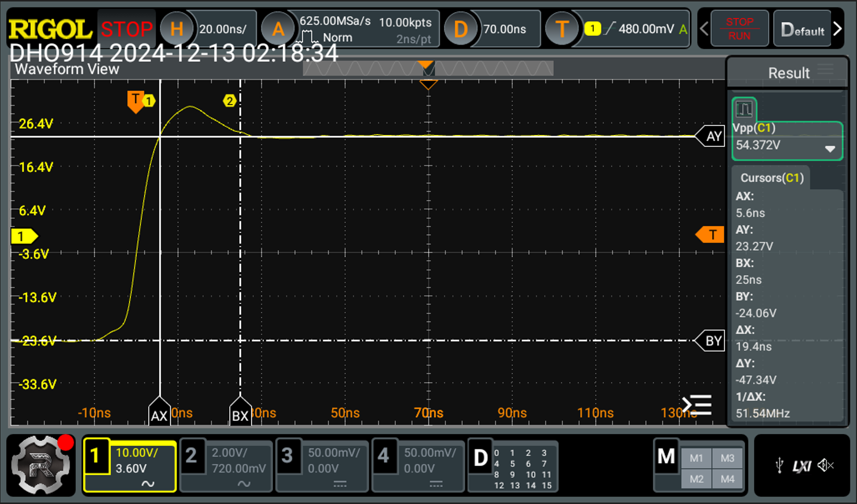The height and width of the screenshot is (504, 857).
Task: Select the Cursors(C1) results tab
Action: tap(772, 178)
